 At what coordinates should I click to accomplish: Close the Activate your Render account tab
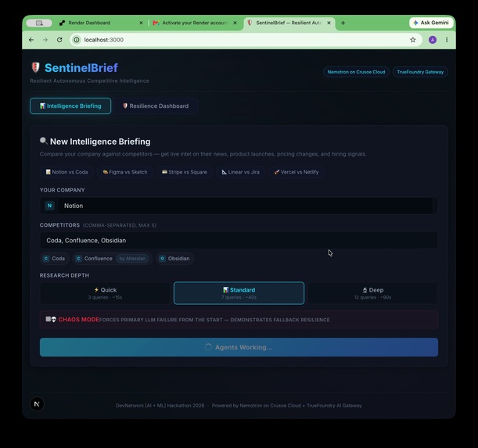[x=235, y=23]
